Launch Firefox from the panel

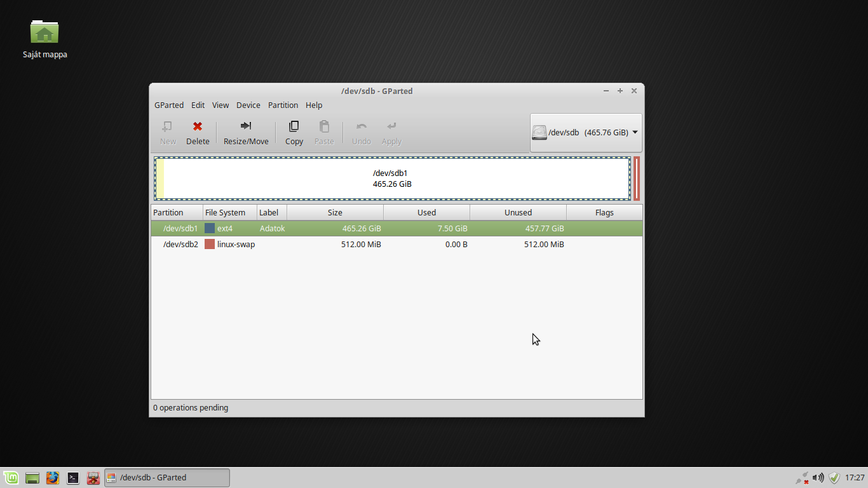click(x=53, y=478)
